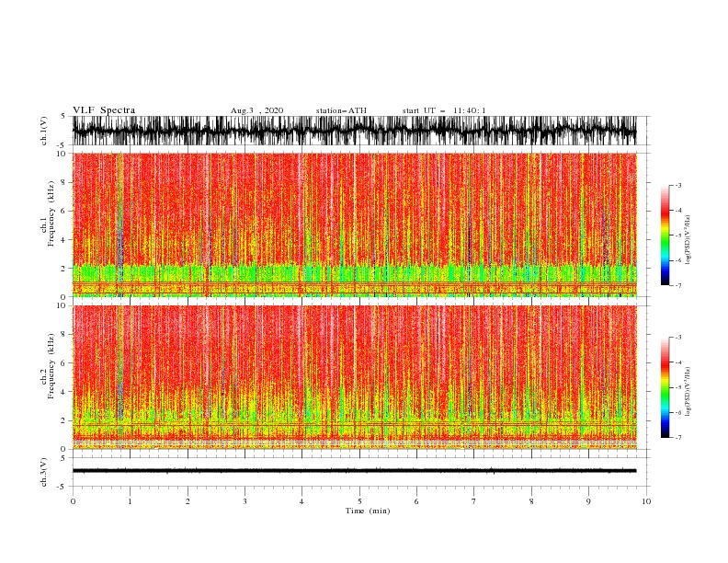Click the "station=ATH" header label
The height and width of the screenshot is (563, 728).
pyautogui.click(x=341, y=110)
